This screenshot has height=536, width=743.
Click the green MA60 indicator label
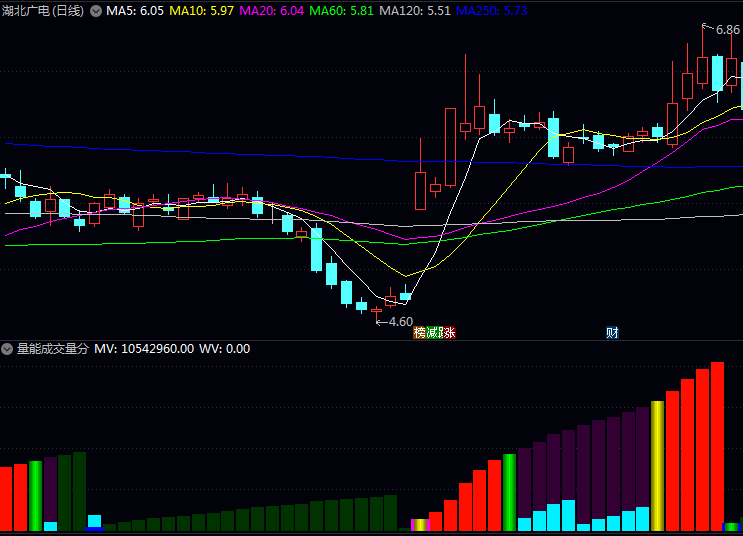[x=342, y=10]
